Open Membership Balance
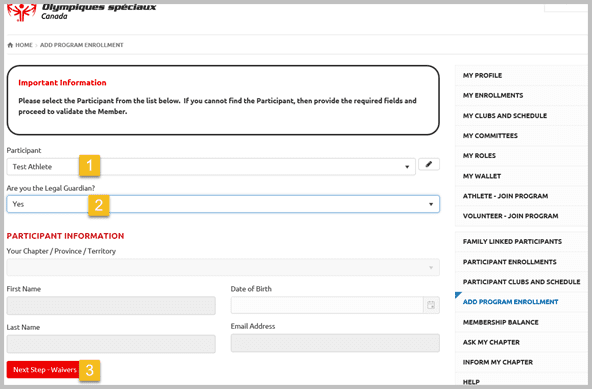 coord(521,323)
